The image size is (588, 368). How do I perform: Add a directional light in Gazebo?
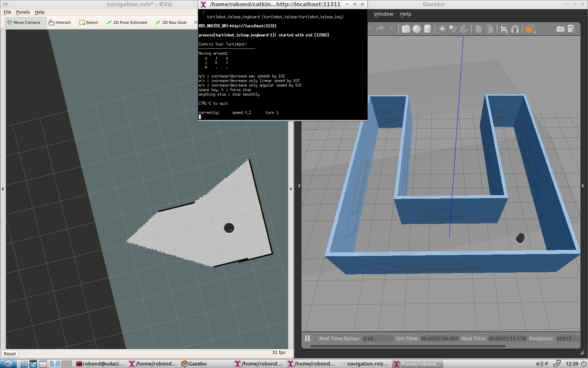pyautogui.click(x=464, y=29)
